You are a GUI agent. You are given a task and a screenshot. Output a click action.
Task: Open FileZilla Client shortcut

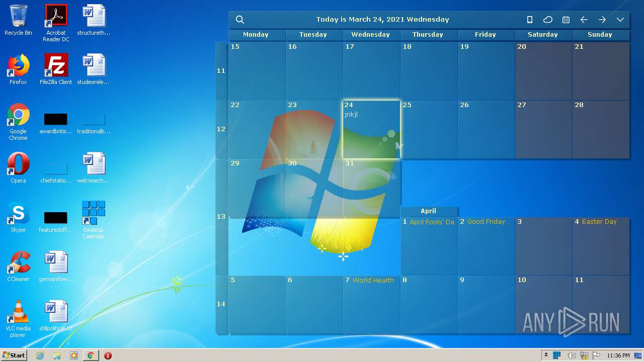pyautogui.click(x=56, y=69)
